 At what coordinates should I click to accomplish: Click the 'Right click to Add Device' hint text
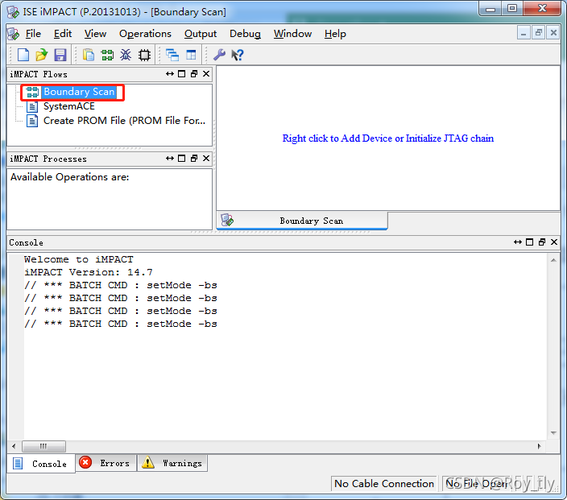point(388,138)
